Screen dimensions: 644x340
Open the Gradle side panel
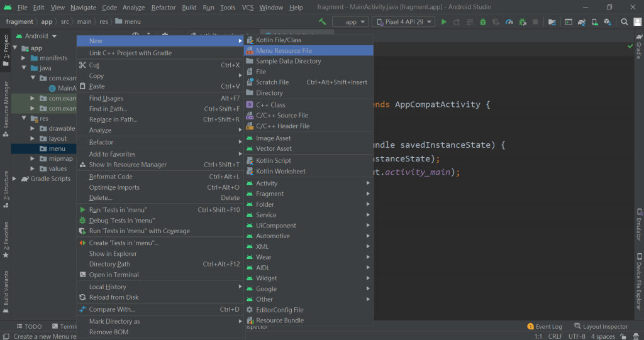pos(639,47)
